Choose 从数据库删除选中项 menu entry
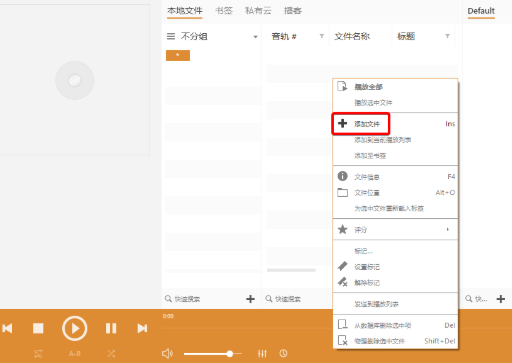This screenshot has height=363, width=512. 383,325
